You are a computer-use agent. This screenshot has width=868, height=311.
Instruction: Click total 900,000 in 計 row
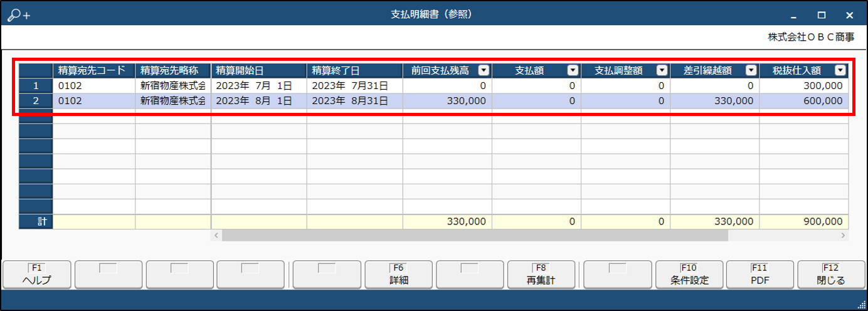coord(804,222)
